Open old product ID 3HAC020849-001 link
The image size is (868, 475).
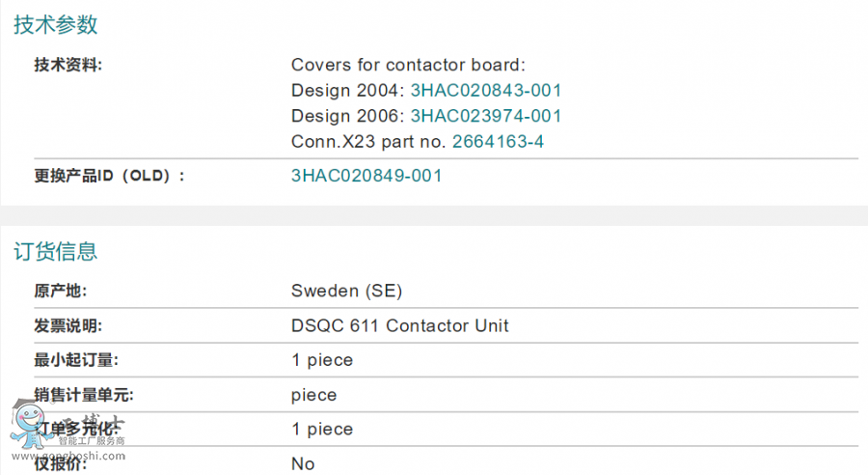(x=366, y=176)
